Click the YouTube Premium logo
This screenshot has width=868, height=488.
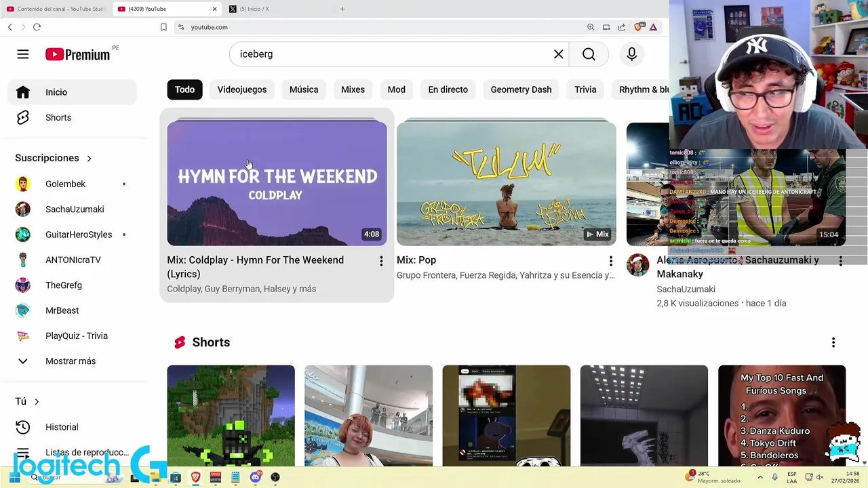coord(78,55)
